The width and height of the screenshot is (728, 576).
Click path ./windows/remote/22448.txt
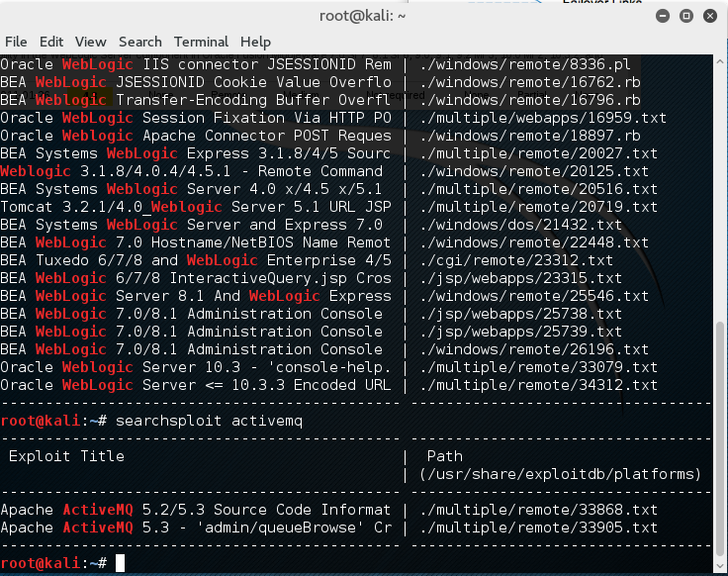pyautogui.click(x=534, y=242)
